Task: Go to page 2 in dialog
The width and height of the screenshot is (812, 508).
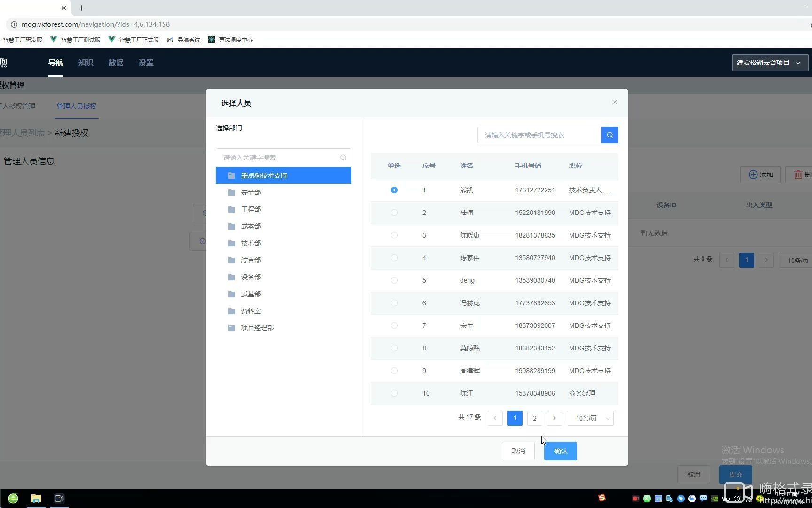Action: click(x=535, y=418)
